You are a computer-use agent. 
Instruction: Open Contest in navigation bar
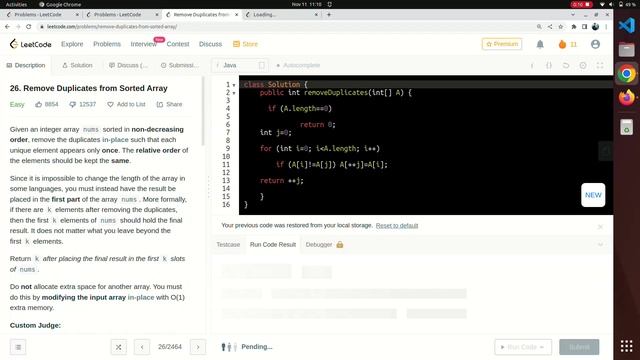tap(178, 44)
